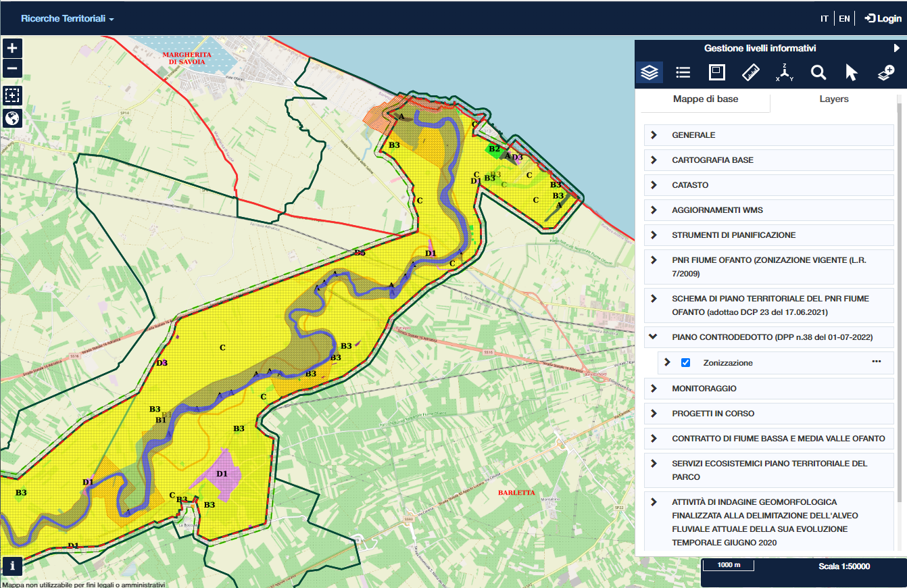
Task: Zoom in with the plus button
Action: 13,48
